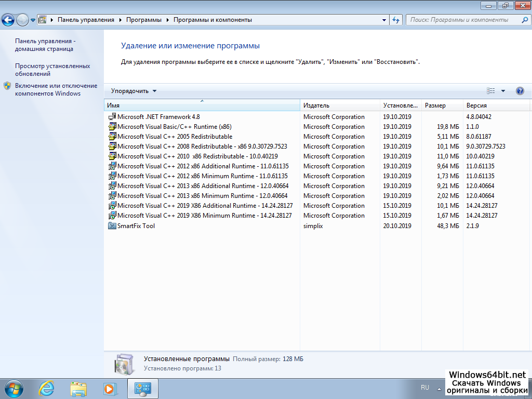The width and height of the screenshot is (532, 399).
Task: Open Windows Explorer folder taskbar icon
Action: tap(78, 388)
